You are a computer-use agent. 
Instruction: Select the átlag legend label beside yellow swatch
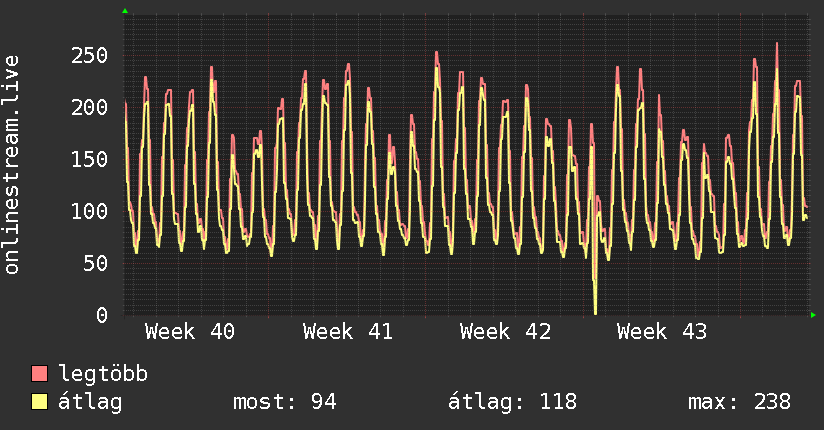90,402
